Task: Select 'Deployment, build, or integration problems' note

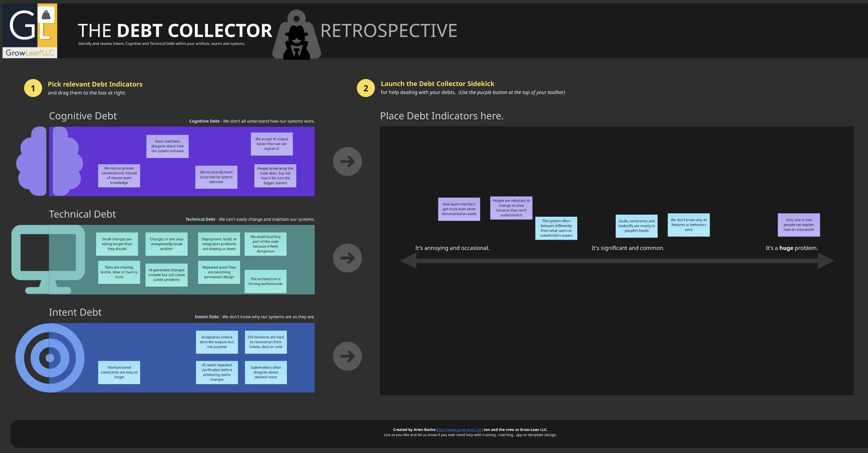Action: [219, 244]
